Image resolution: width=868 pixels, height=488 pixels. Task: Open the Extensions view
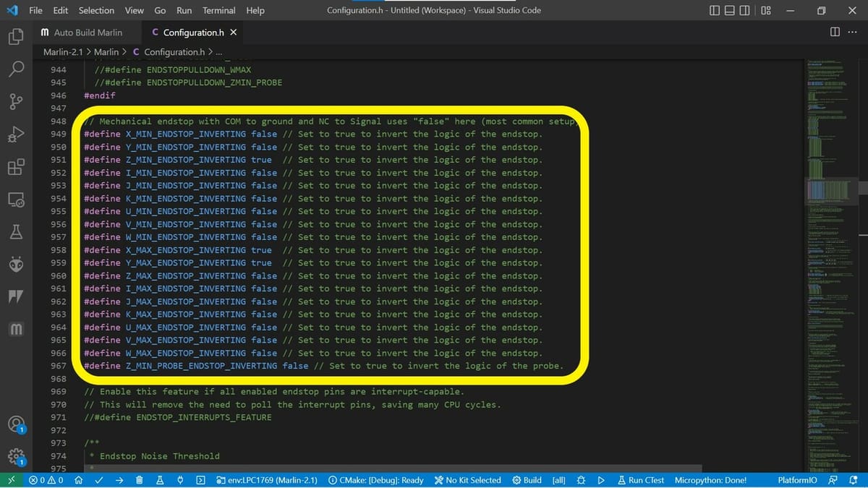(x=16, y=167)
